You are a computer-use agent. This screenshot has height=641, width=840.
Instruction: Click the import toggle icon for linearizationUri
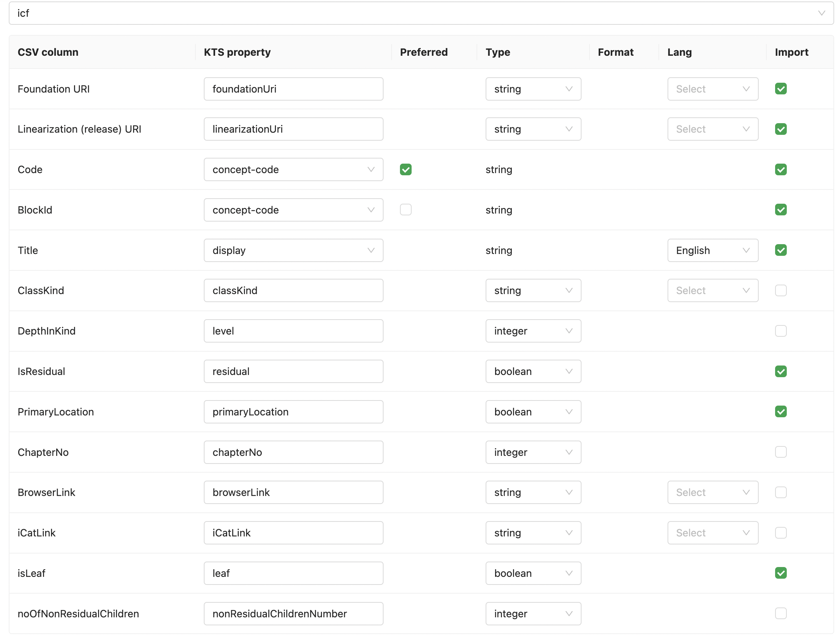pos(781,129)
